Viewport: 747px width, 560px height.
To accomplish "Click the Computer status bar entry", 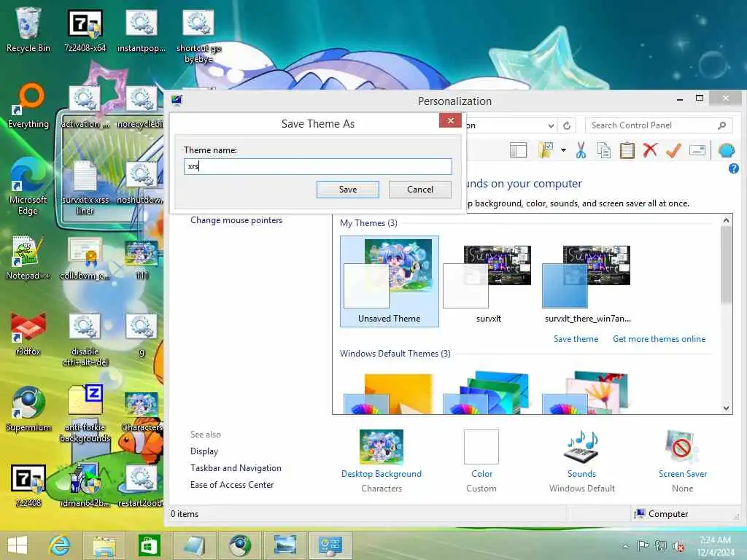I will (x=661, y=514).
